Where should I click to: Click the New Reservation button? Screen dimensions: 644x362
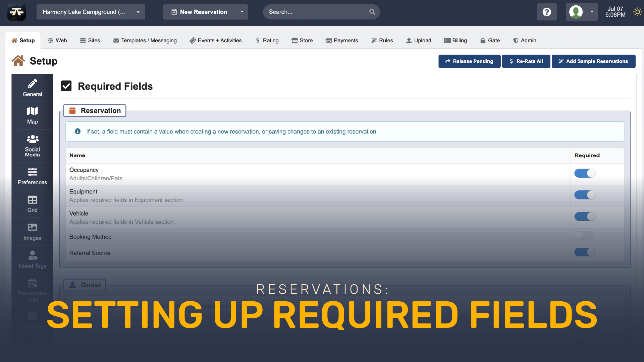pyautogui.click(x=200, y=12)
